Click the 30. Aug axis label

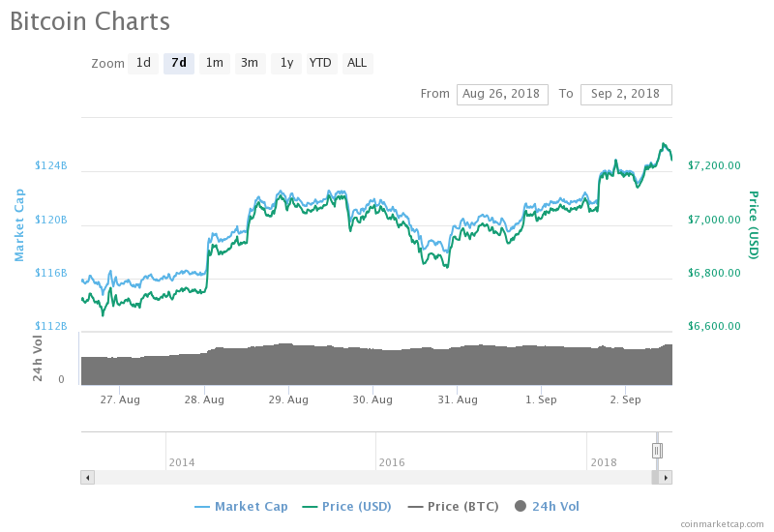click(x=372, y=399)
